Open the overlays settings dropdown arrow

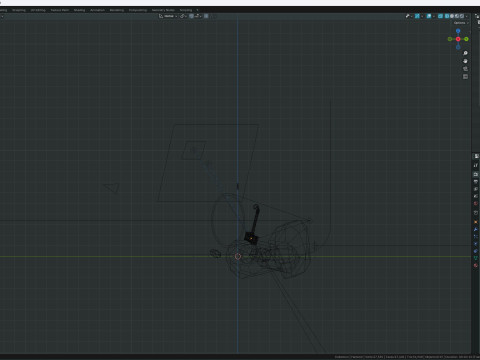tap(434, 16)
